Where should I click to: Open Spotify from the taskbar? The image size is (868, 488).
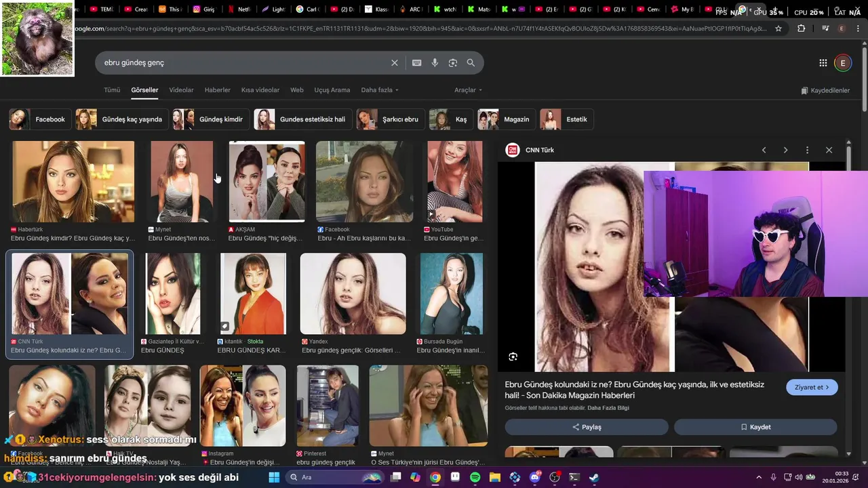pyautogui.click(x=475, y=477)
